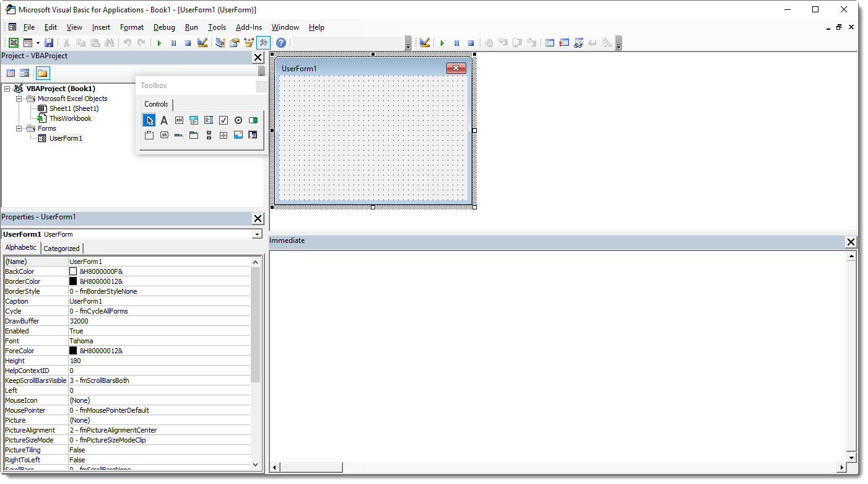Select the OptionButton control in Toolbox

tap(238, 120)
